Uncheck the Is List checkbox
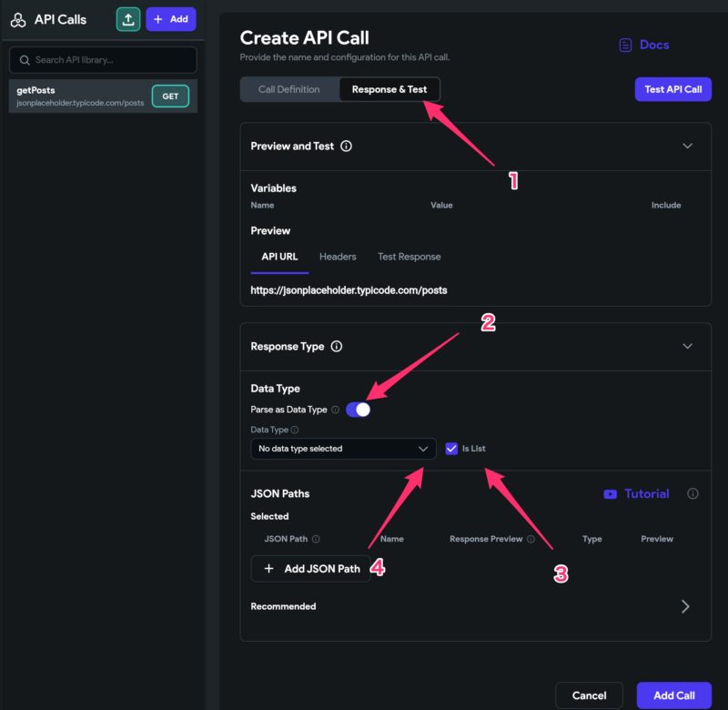This screenshot has height=710, width=728. tap(451, 449)
